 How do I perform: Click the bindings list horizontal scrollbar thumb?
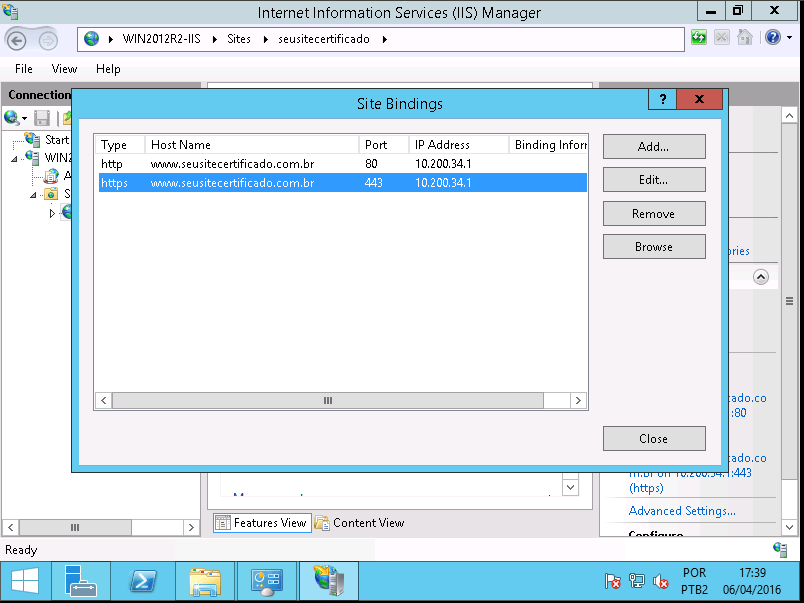[x=328, y=400]
